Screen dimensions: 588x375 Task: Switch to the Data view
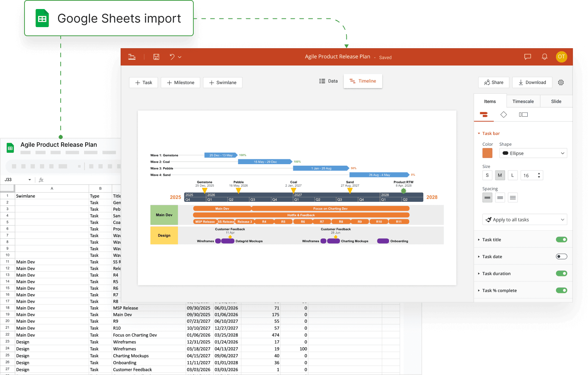pyautogui.click(x=328, y=81)
